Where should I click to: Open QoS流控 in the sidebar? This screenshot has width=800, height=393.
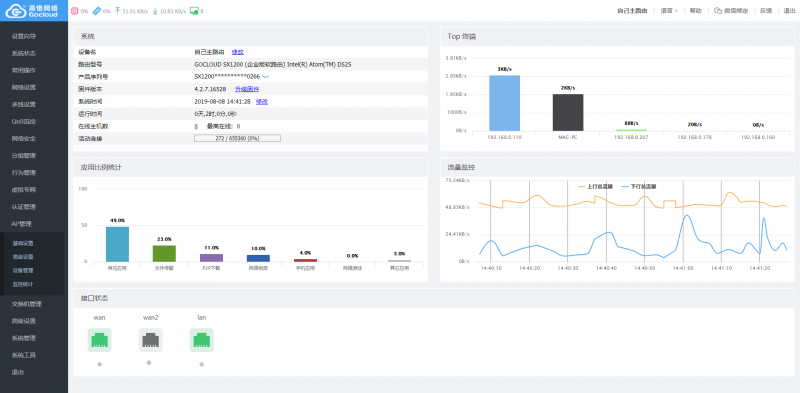click(23, 121)
